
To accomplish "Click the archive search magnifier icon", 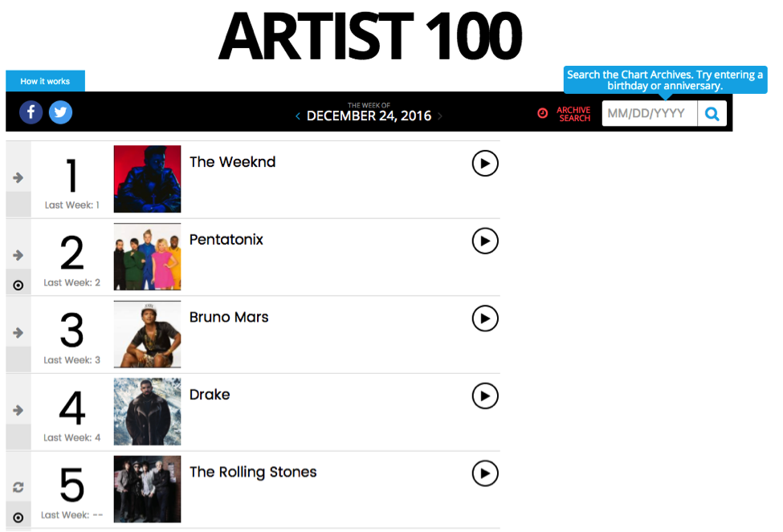I will point(712,114).
